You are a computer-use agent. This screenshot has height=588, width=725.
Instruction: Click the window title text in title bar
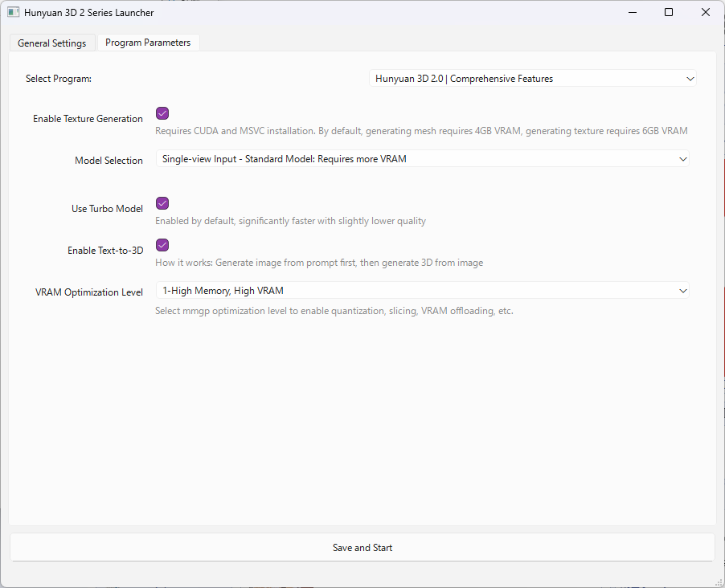click(x=88, y=13)
